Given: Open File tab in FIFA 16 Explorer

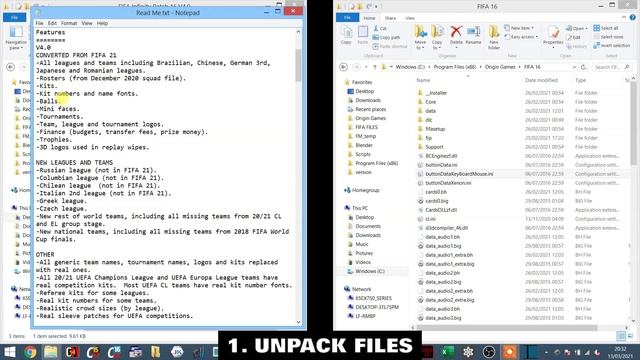Looking at the screenshot, I should [x=347, y=18].
